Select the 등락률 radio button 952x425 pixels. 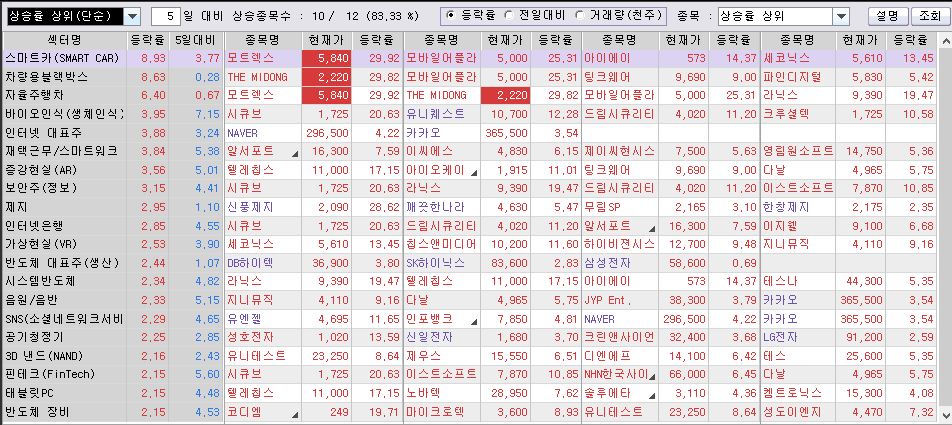click(450, 16)
